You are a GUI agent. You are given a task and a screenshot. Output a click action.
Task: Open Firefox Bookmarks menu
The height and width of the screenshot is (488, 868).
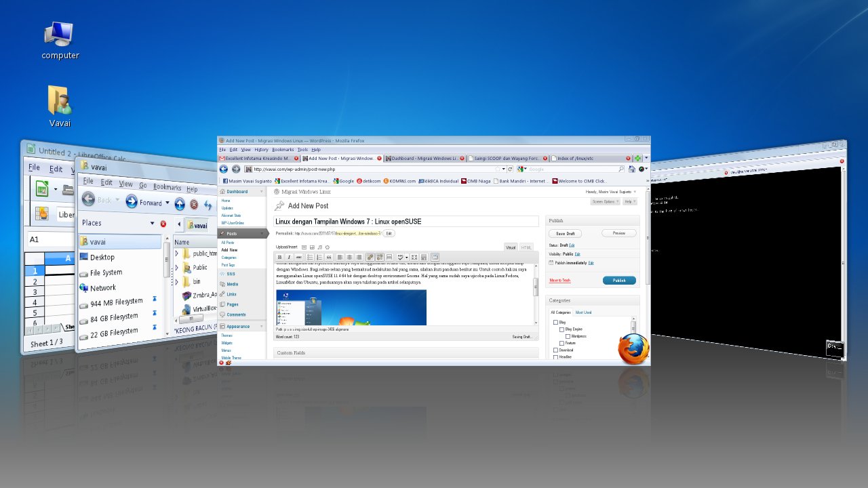(x=283, y=149)
